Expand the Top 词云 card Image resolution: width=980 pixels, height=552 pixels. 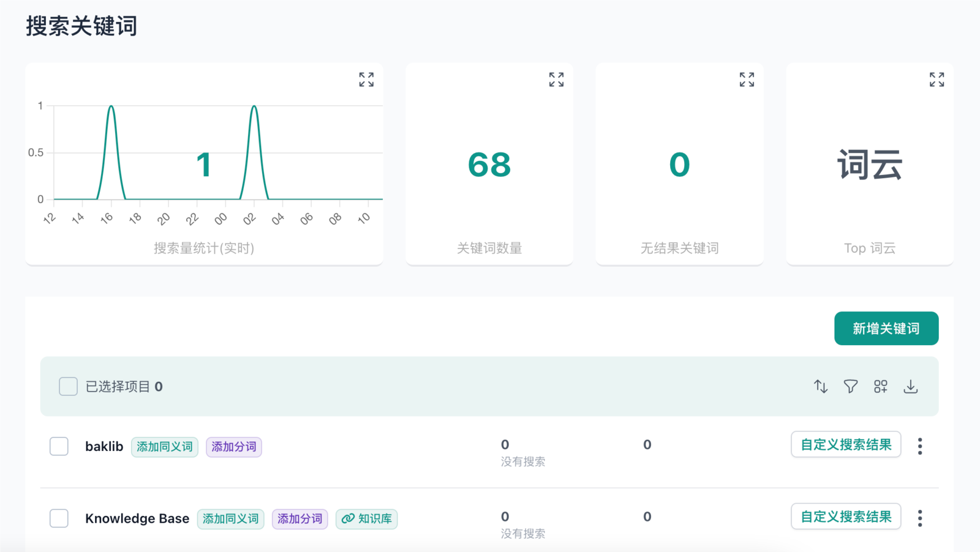tap(937, 80)
